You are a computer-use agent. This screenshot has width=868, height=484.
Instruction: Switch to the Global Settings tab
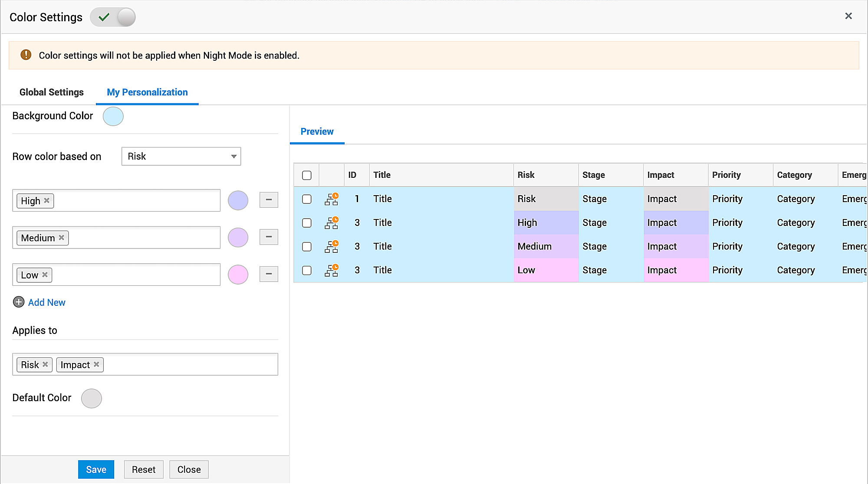pyautogui.click(x=51, y=92)
